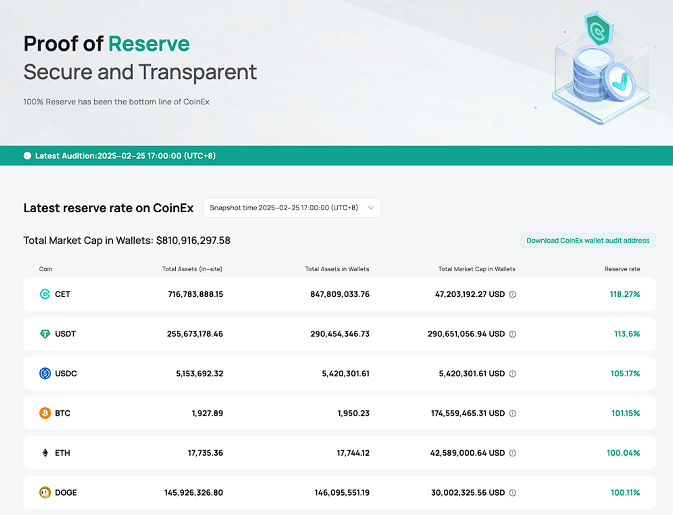Click the reserve shield illustration

pyautogui.click(x=602, y=69)
